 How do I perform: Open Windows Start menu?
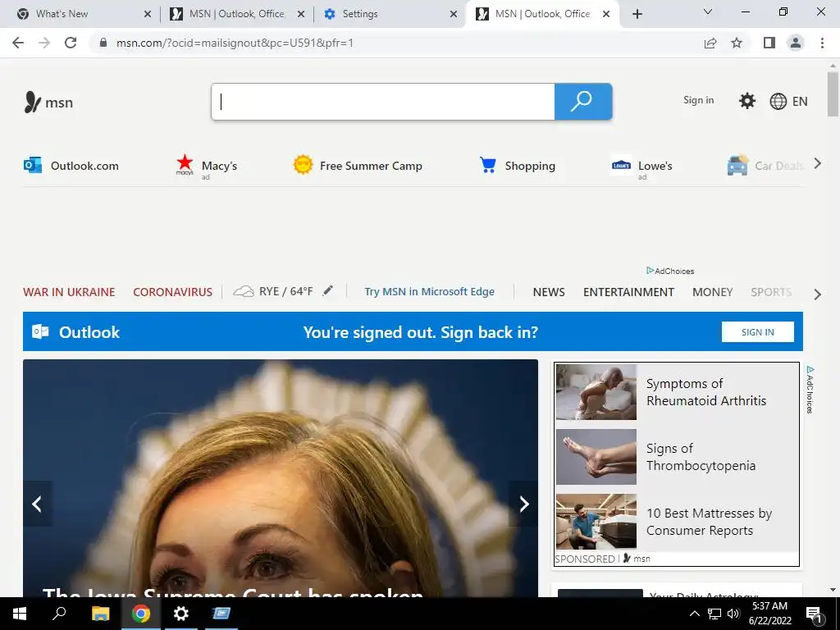[x=20, y=614]
